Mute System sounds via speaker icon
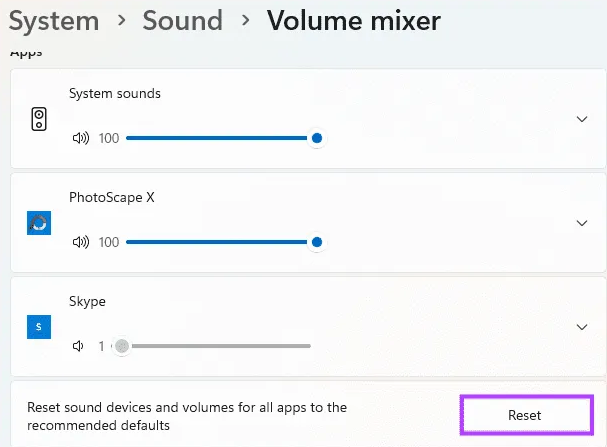The image size is (607, 447). click(81, 138)
